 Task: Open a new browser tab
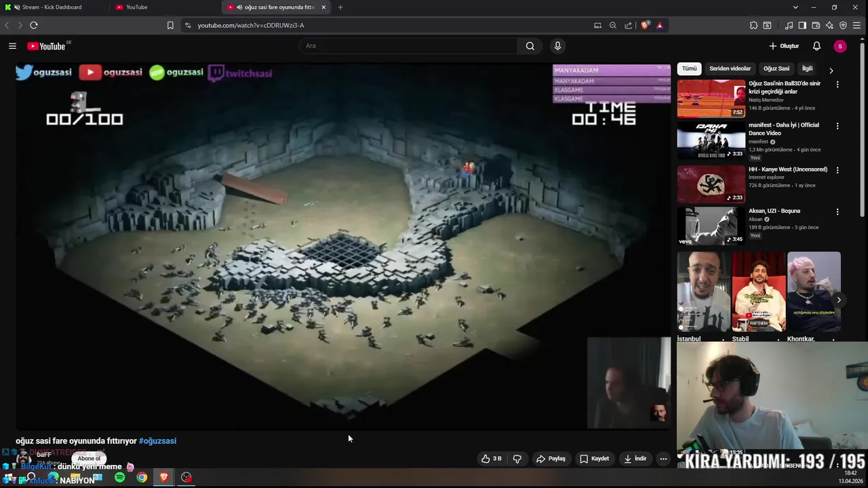[340, 7]
